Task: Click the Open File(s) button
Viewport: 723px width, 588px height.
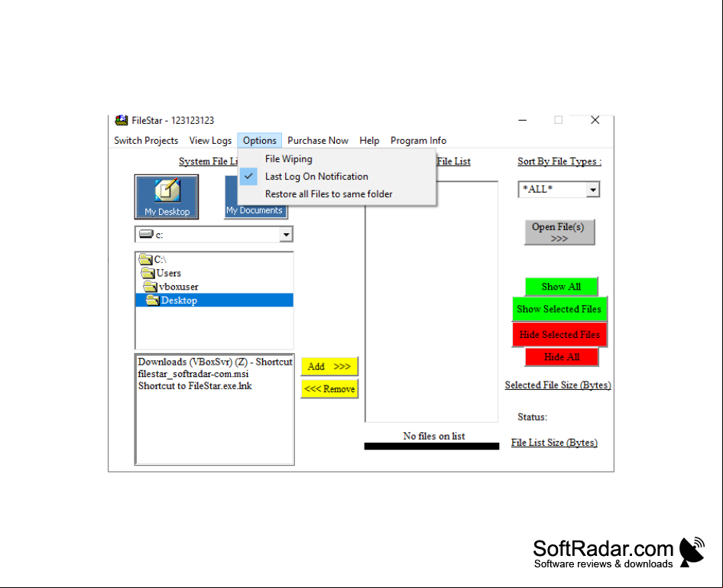Action: point(559,232)
